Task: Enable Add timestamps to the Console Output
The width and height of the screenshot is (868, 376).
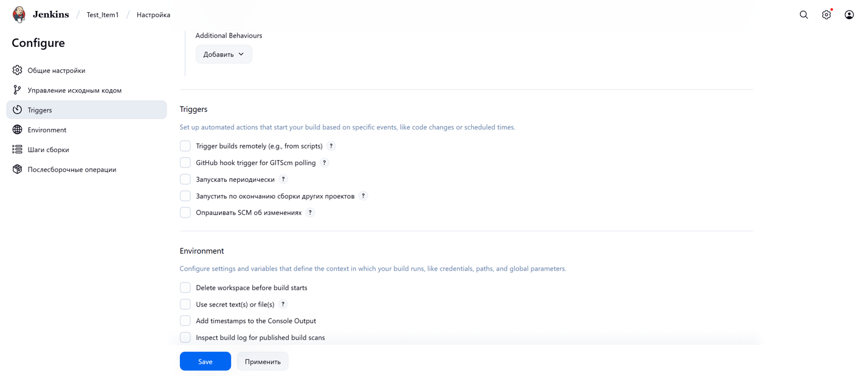Action: [x=185, y=321]
